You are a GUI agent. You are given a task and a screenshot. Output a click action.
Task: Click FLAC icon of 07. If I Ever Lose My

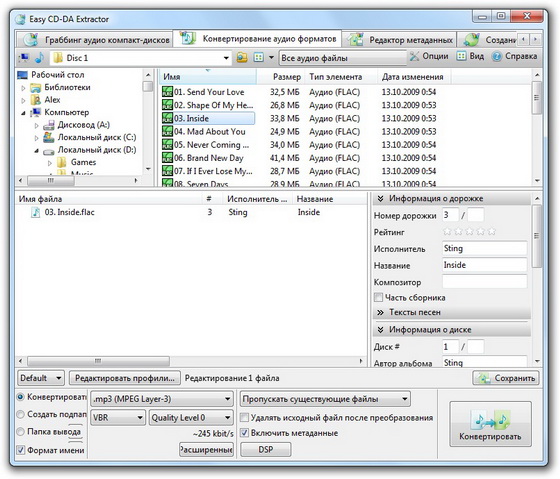tap(167, 171)
